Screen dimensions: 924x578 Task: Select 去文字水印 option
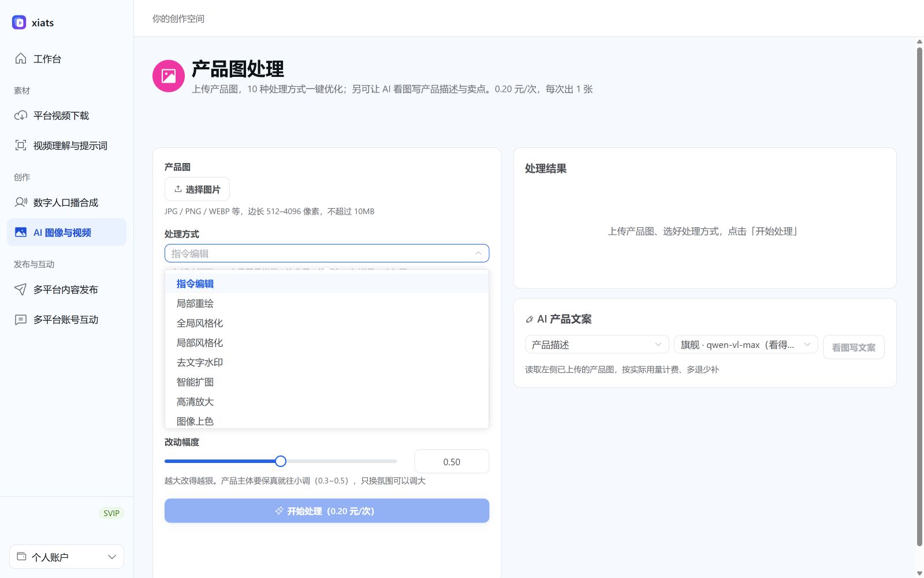[327, 362]
